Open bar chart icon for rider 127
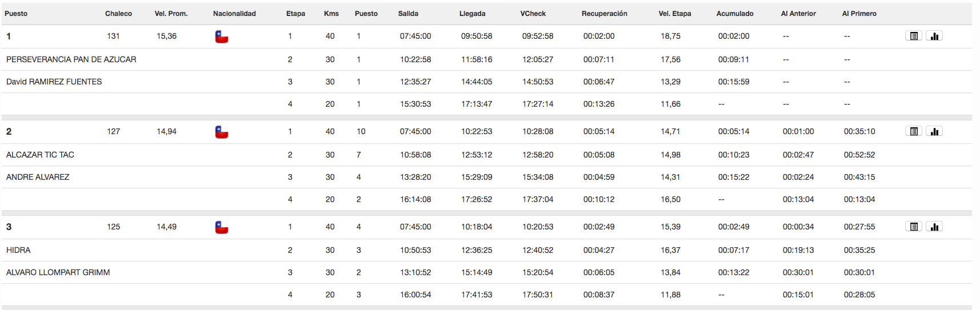The height and width of the screenshot is (310, 980). [934, 131]
